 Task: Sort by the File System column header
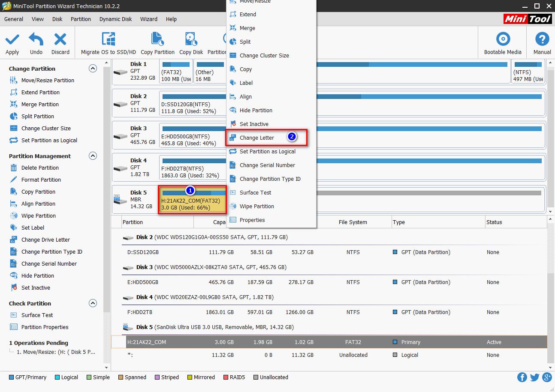[x=353, y=222]
